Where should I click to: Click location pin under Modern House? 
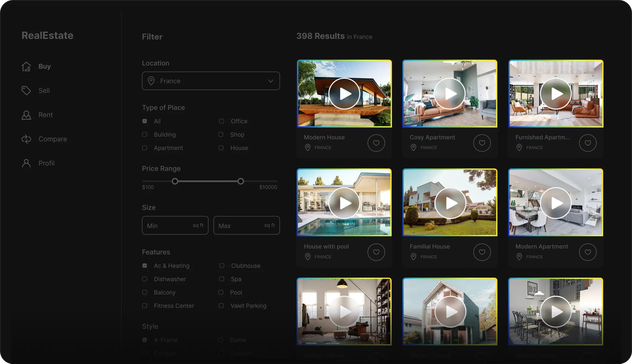(x=308, y=147)
